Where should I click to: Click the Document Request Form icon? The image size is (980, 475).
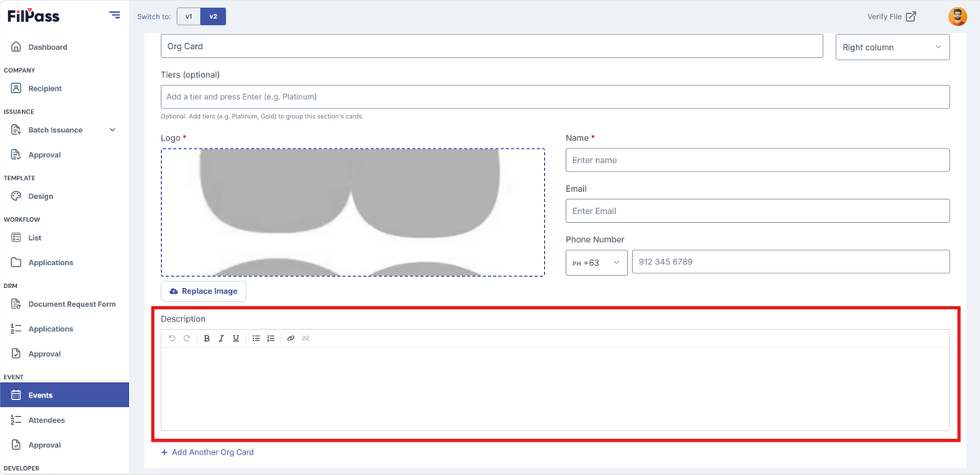16,304
